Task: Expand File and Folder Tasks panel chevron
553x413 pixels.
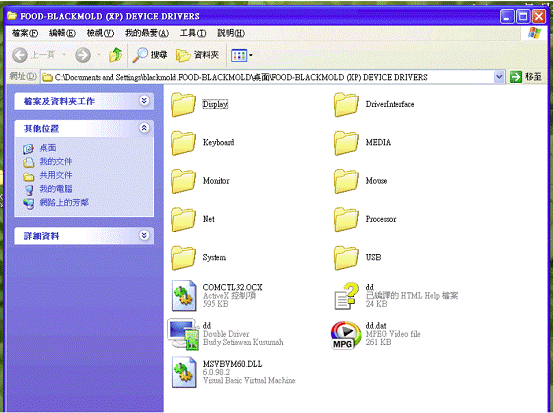Action: click(x=144, y=101)
